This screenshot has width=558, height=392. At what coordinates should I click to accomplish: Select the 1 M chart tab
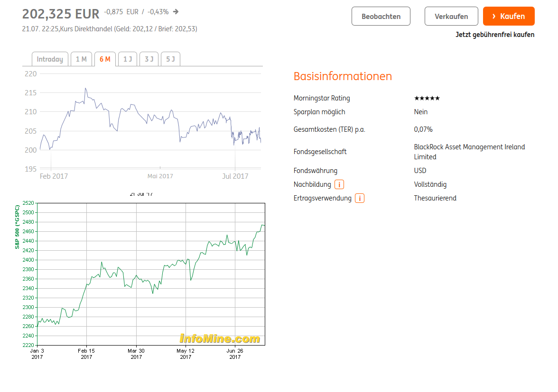(81, 59)
